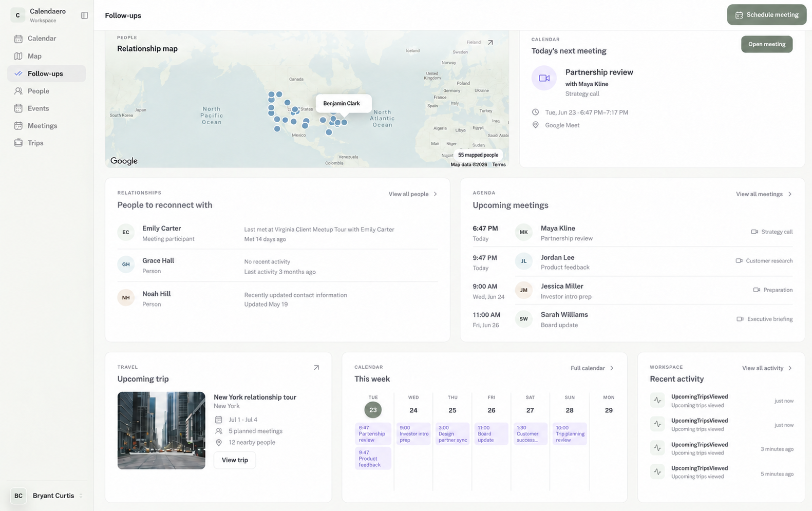The width and height of the screenshot is (812, 511).
Task: Click the Open meeting button
Action: [766, 44]
